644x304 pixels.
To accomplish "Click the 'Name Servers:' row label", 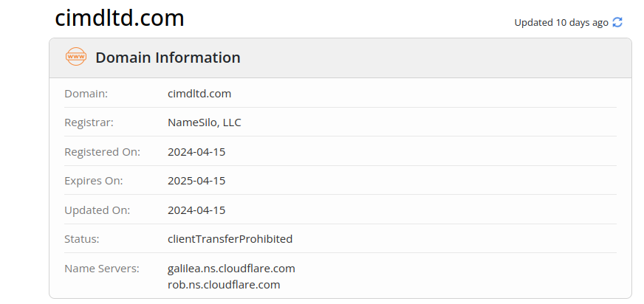I will point(102,268).
